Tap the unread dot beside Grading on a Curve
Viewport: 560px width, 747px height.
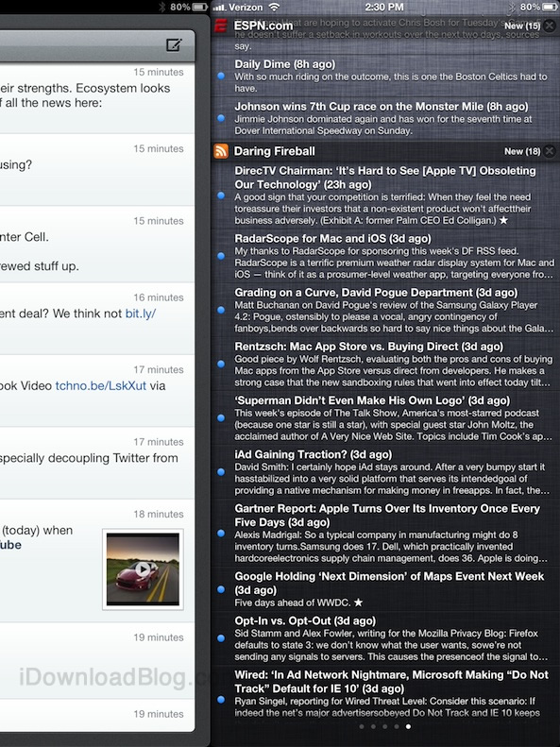click(221, 310)
